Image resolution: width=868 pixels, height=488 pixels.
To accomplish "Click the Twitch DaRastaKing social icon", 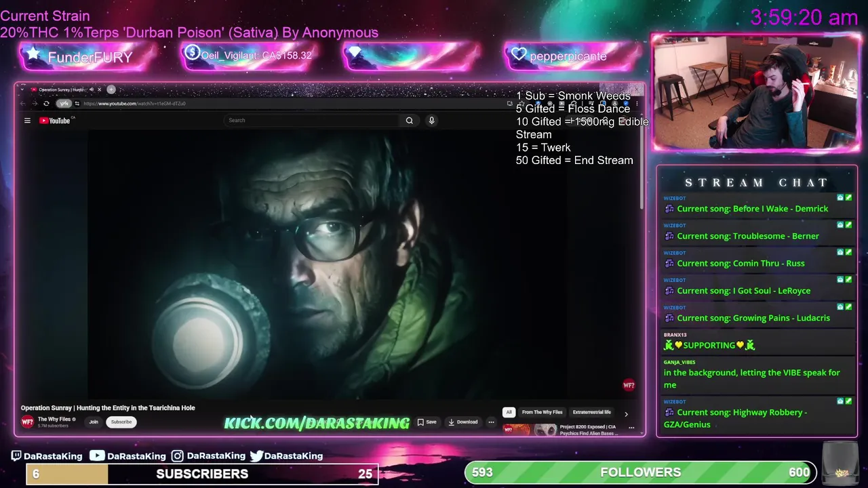I will point(16,455).
